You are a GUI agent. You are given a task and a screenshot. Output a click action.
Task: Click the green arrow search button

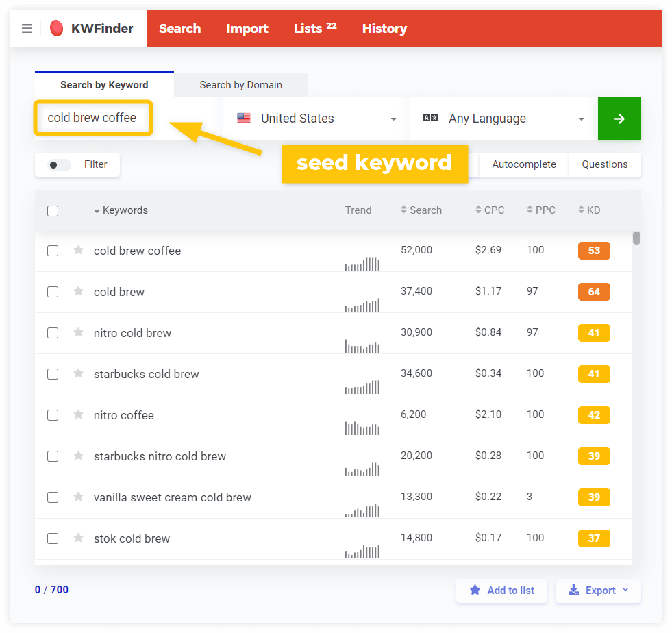tap(619, 118)
